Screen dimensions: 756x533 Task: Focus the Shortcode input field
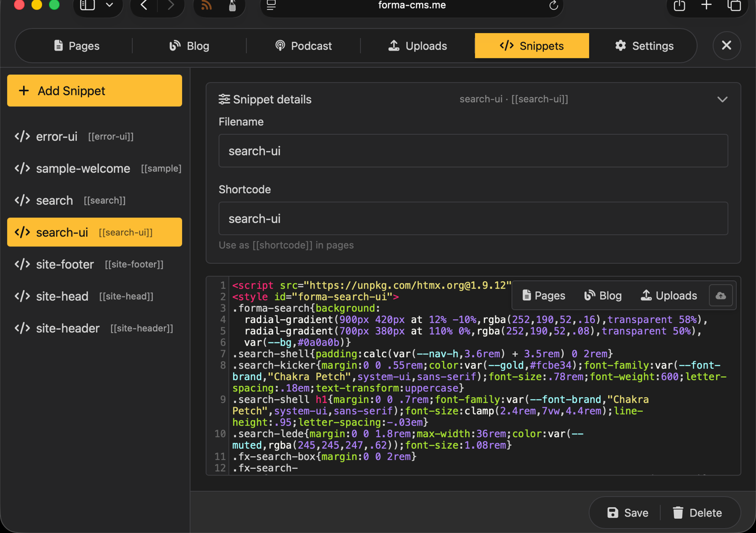point(473,219)
